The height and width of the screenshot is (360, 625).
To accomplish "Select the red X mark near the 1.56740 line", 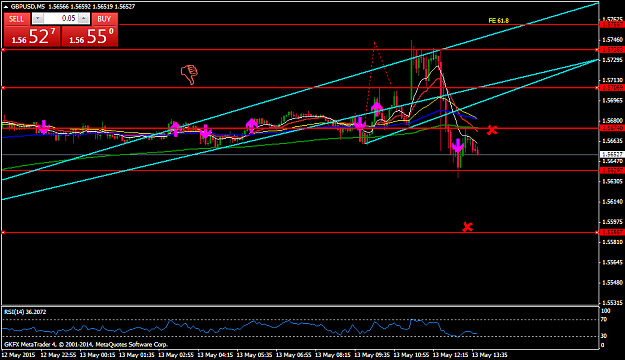I will pyautogui.click(x=492, y=130).
